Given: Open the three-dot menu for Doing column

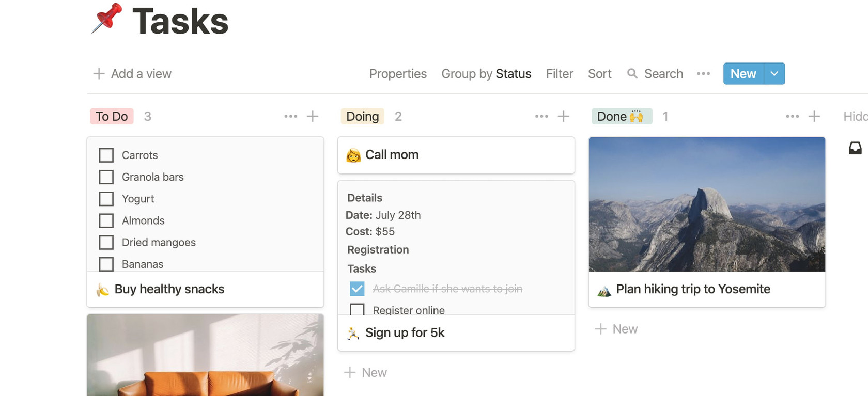Looking at the screenshot, I should pyautogui.click(x=541, y=116).
